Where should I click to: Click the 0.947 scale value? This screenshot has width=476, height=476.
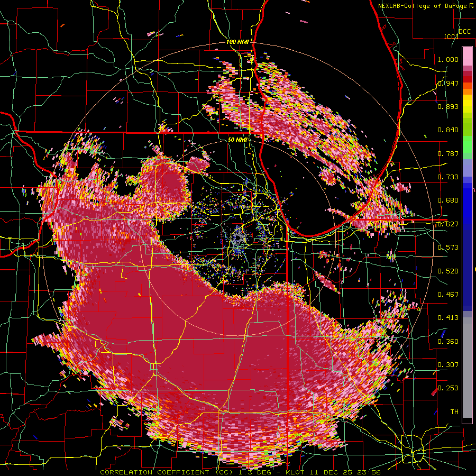448,83
